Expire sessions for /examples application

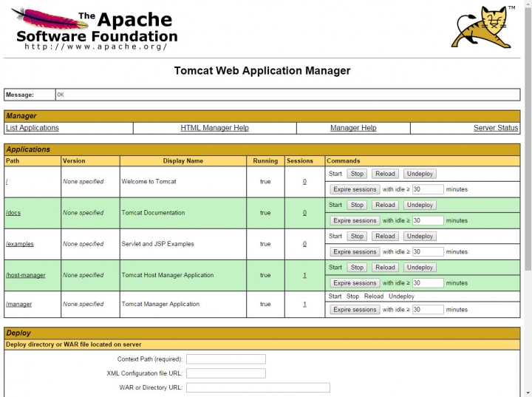(355, 252)
